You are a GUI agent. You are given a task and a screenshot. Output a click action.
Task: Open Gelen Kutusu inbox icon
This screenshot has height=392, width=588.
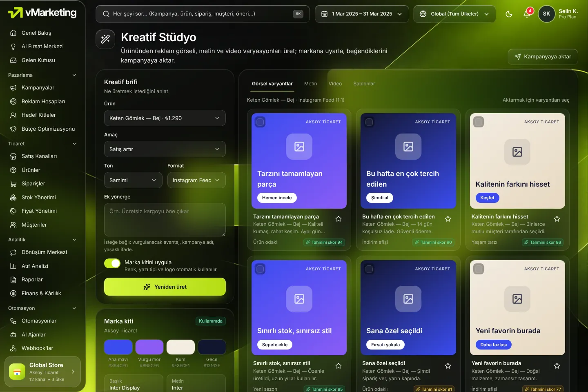click(x=13, y=60)
